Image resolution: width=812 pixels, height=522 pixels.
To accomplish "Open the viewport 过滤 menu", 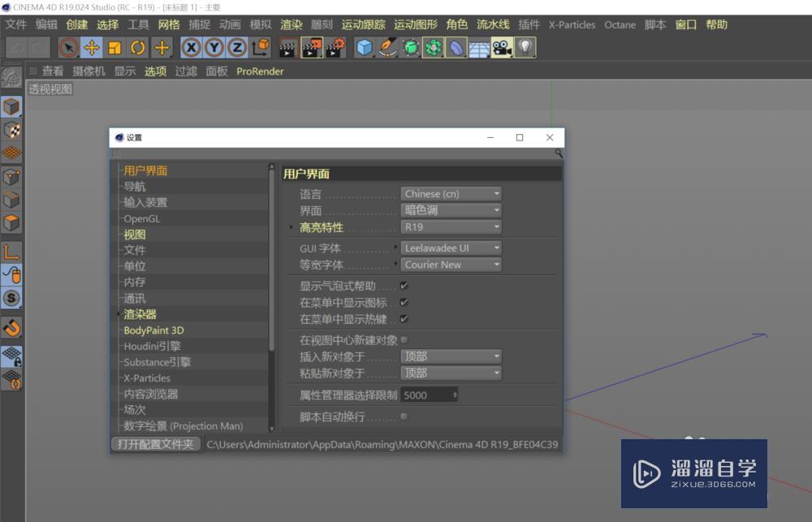I will point(186,71).
